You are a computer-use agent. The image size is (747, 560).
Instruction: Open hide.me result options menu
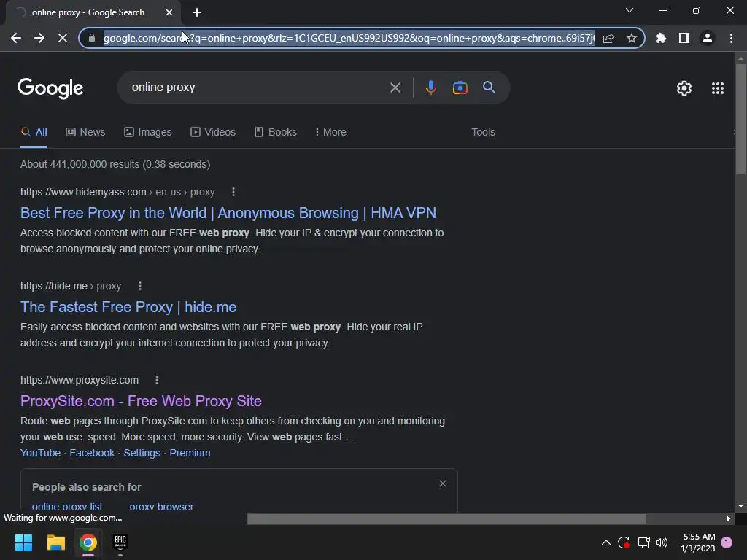coord(139,286)
